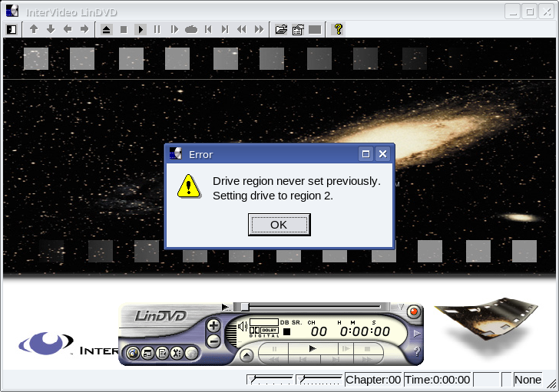Image resolution: width=559 pixels, height=392 pixels.
Task: Click the Pause button on the LinDVD panel
Action: tap(274, 349)
